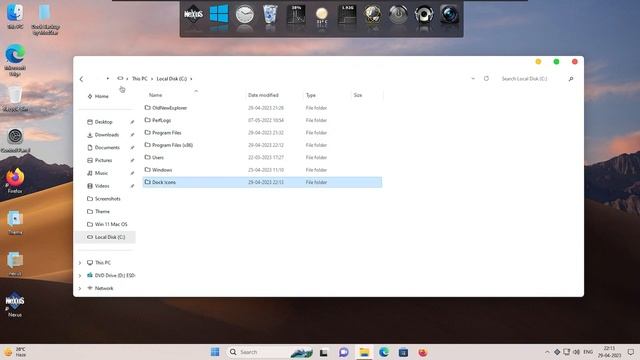The height and width of the screenshot is (360, 640).
Task: Open Control Panel desktop shortcut
Action: tap(16, 140)
